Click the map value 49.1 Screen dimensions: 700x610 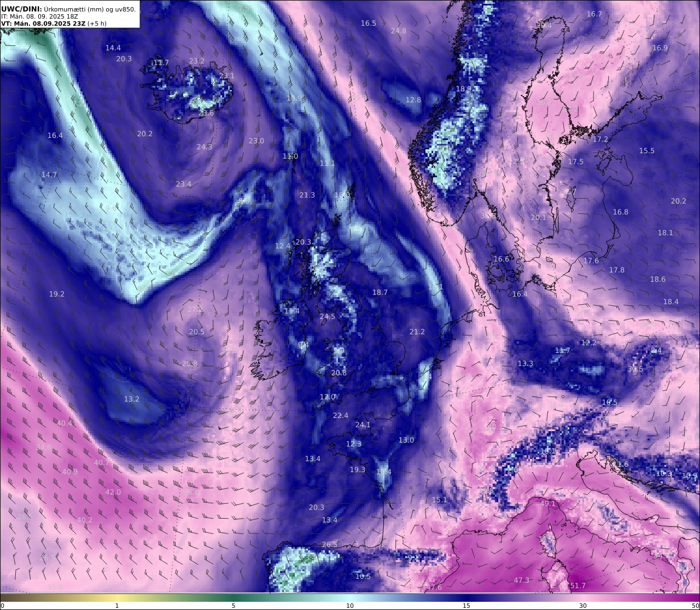(x=548, y=503)
